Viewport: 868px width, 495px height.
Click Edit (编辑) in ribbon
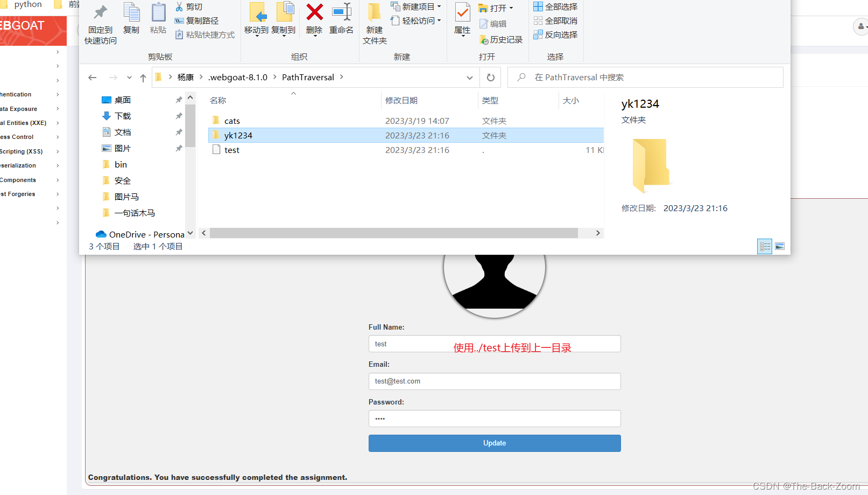tap(493, 24)
